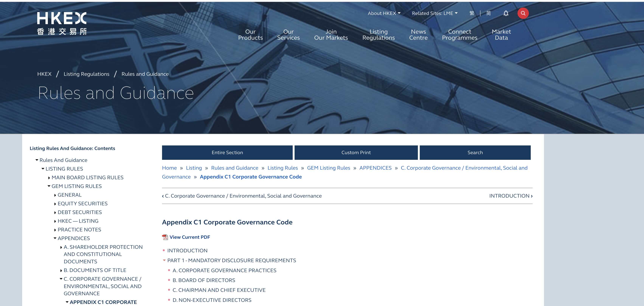
Task: Switch to Simplified Chinese 简
Action: point(488,13)
